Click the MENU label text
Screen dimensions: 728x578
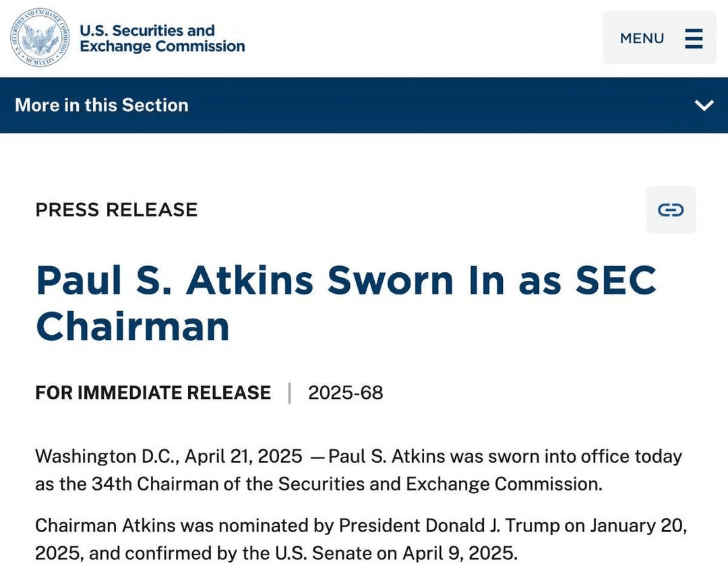[x=642, y=38]
